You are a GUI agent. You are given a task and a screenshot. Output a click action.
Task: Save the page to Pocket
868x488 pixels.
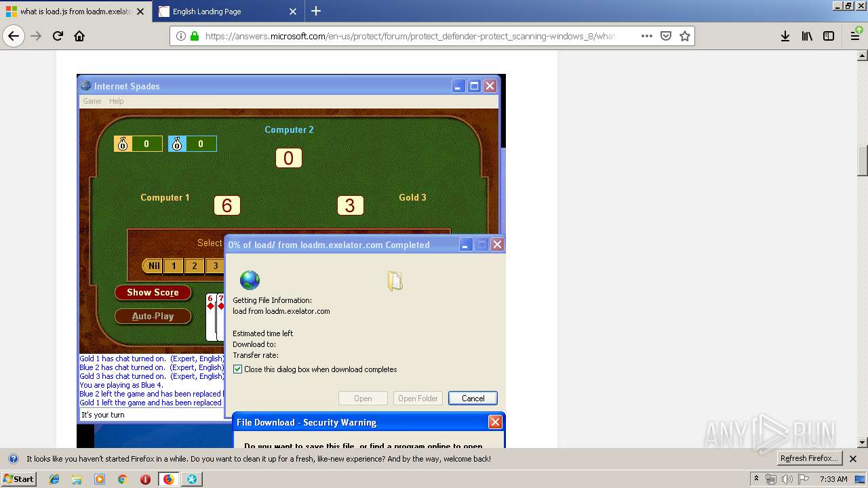666,36
